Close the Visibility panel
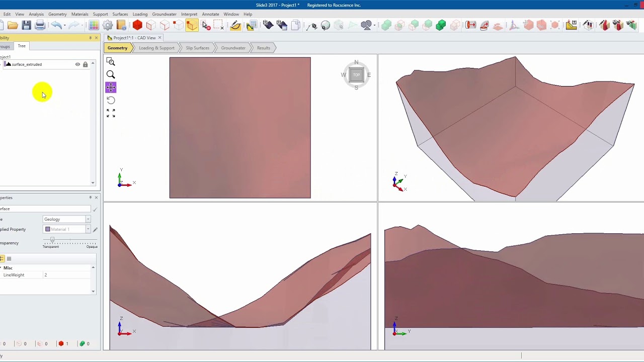The width and height of the screenshot is (644, 362). [96, 38]
